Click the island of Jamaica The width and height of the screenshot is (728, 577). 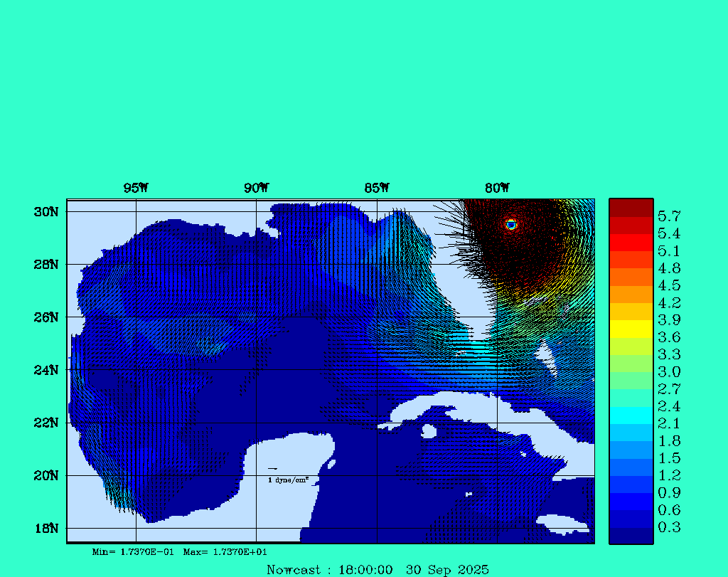point(562,524)
